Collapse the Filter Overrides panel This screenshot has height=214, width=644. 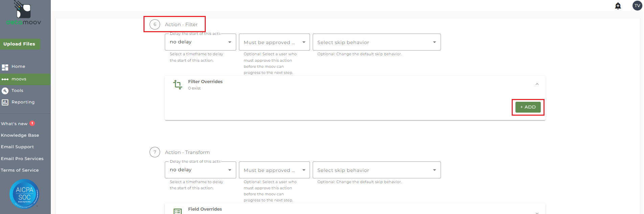click(537, 84)
